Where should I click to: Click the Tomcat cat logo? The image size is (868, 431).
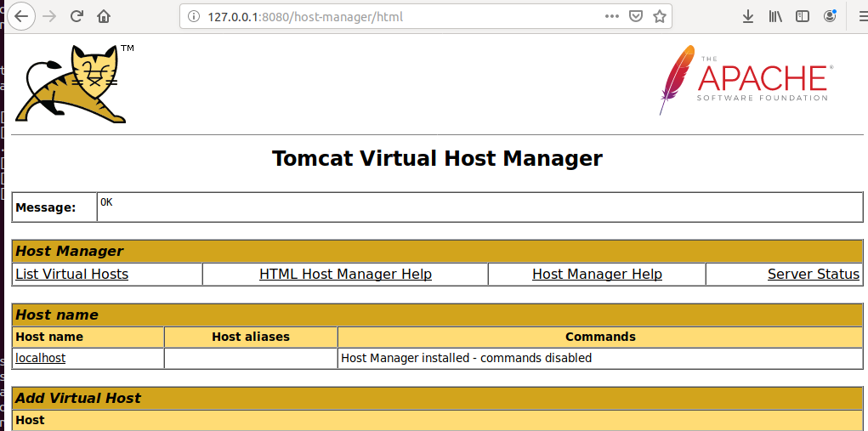pyautogui.click(x=74, y=83)
